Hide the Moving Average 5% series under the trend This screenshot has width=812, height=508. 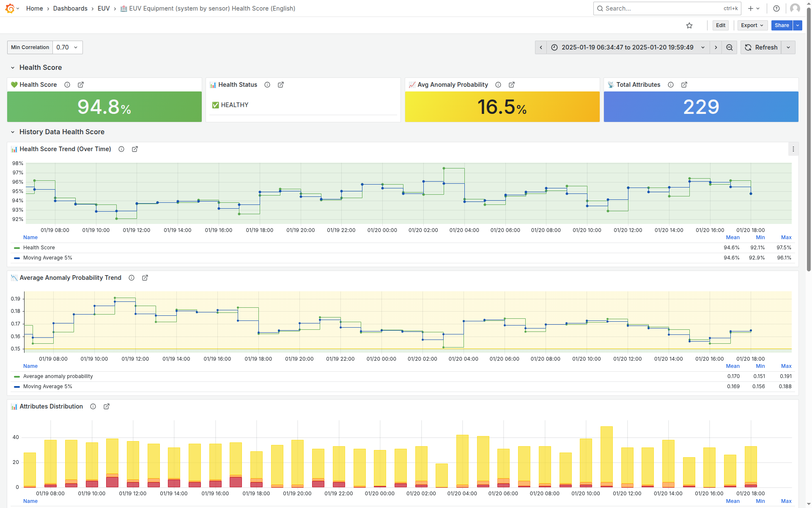[x=48, y=257]
